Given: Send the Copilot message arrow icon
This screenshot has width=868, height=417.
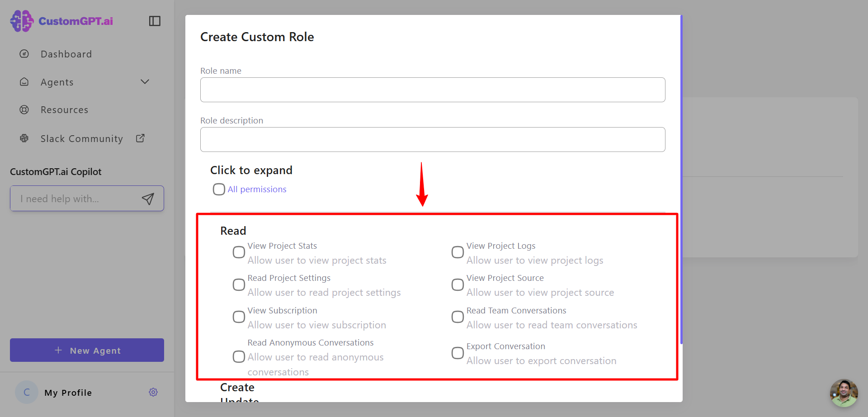Looking at the screenshot, I should coord(148,199).
